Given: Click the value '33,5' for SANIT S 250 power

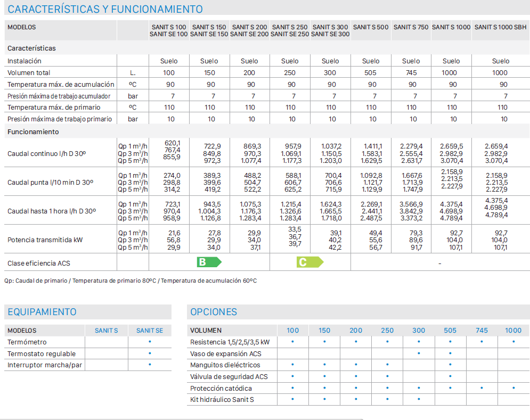Looking at the screenshot, I should (x=295, y=229).
